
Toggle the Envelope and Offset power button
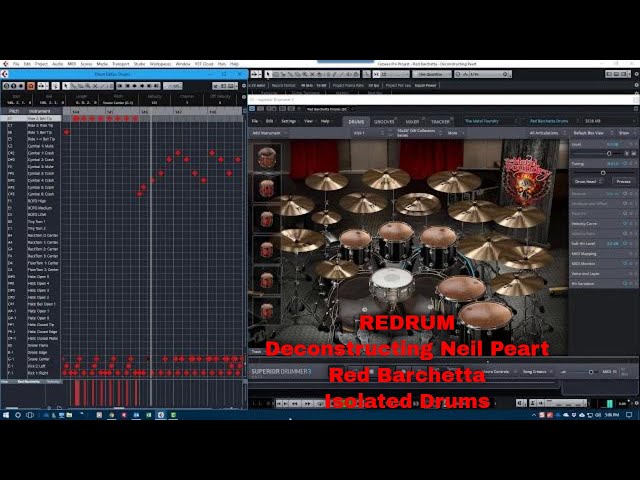pyautogui.click(x=625, y=203)
